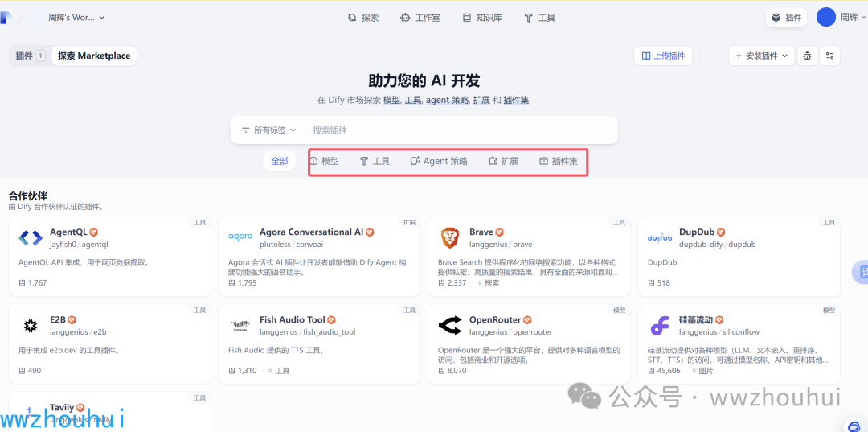Open 知识库 in top navigation
This screenshot has height=432, width=868.
482,17
